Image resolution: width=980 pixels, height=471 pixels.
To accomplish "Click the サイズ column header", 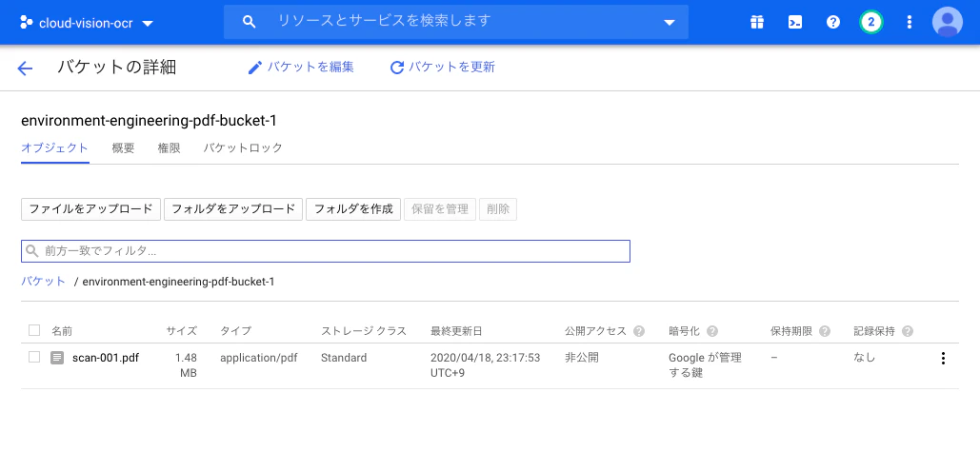I will 181,331.
